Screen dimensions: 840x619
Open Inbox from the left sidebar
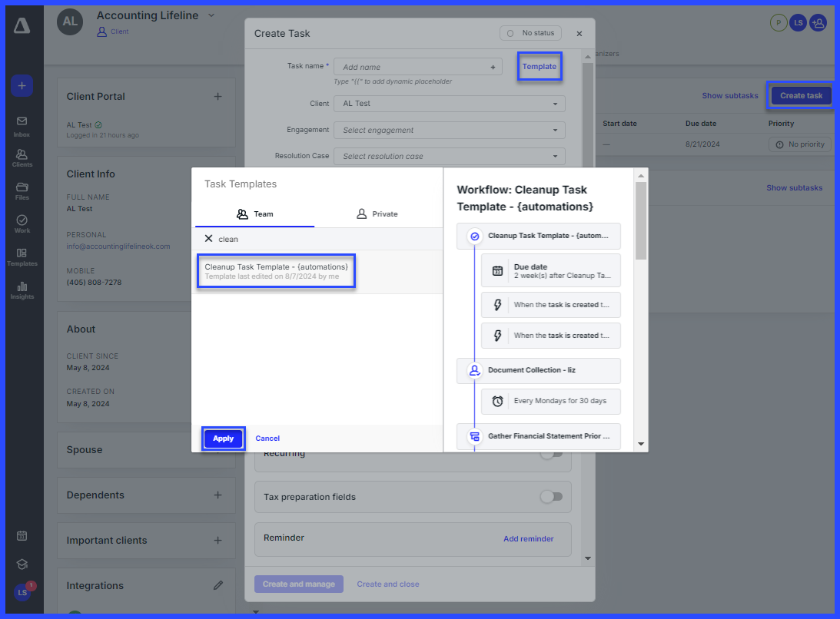coord(22,125)
